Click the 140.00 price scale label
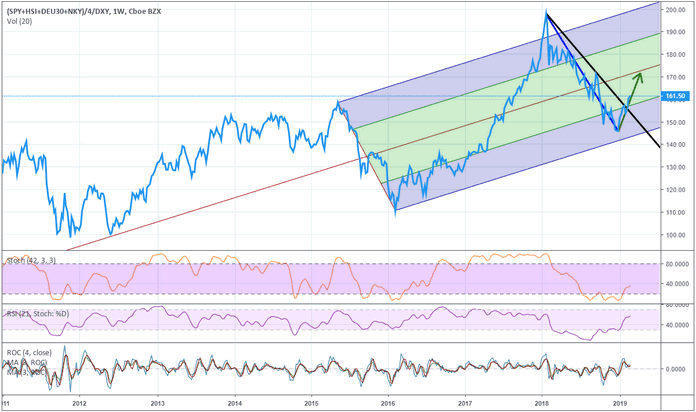Viewport: 696px width, 412px height. 677,144
